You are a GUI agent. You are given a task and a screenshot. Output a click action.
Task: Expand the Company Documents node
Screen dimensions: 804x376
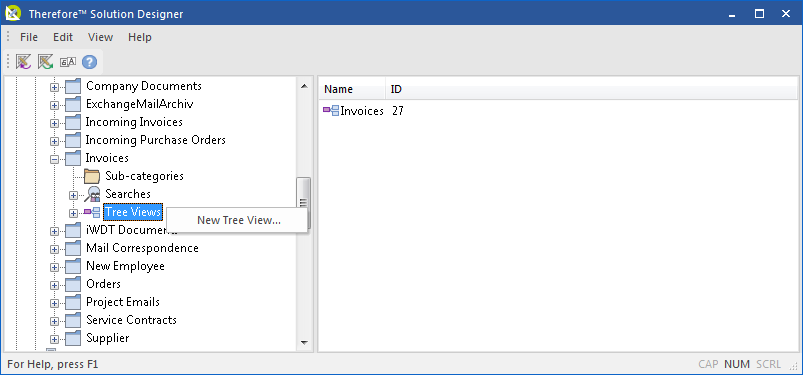[54, 87]
